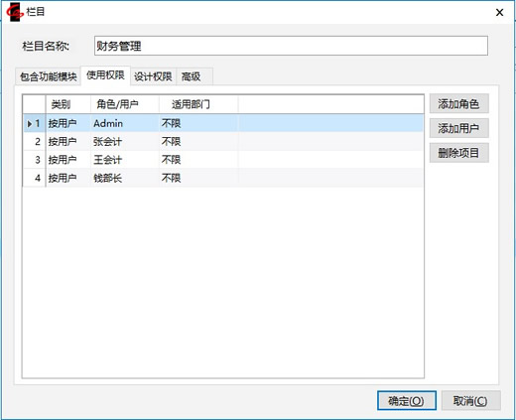Click the 添加用户 button
The width and height of the screenshot is (516, 420).
tap(458, 128)
